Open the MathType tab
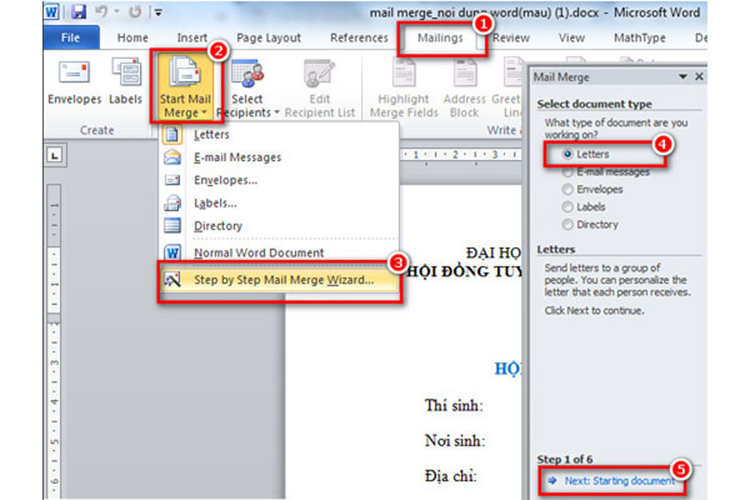Screen dimensions: 750x500 point(640,38)
